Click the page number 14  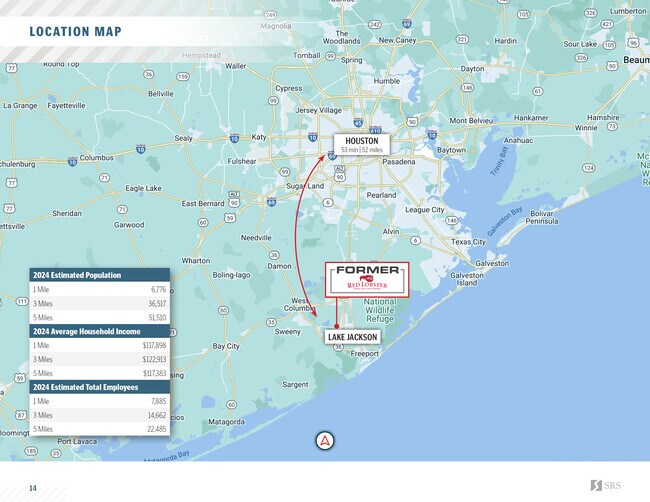pos(33,488)
